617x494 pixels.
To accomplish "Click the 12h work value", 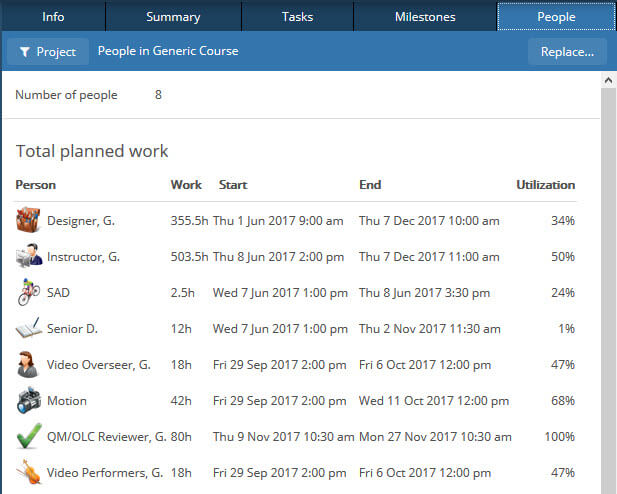I will click(x=181, y=329).
